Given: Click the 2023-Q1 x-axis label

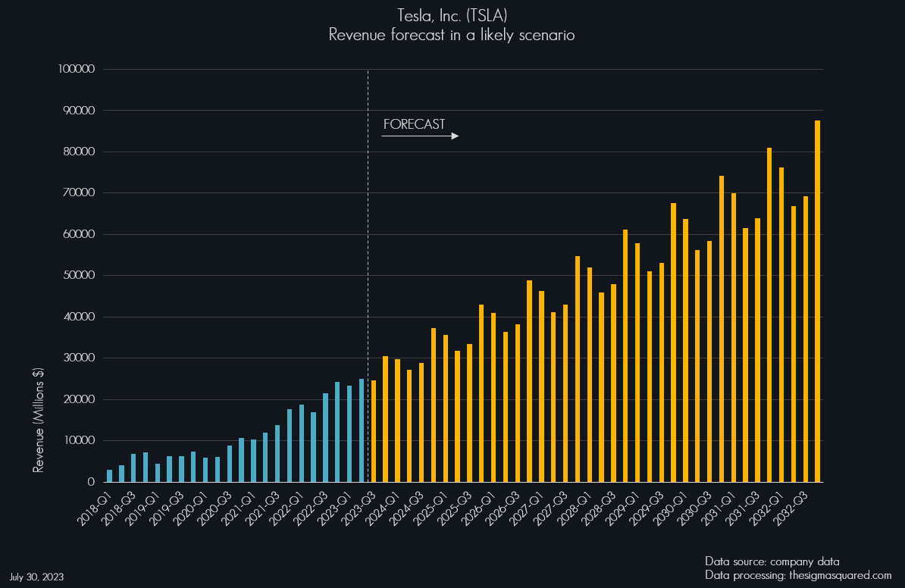Looking at the screenshot, I should [335, 507].
